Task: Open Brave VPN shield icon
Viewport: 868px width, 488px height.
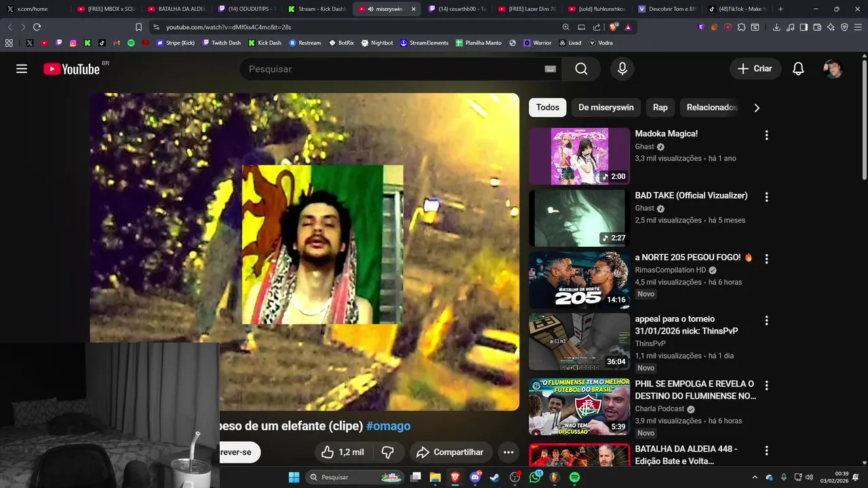Action: [844, 27]
